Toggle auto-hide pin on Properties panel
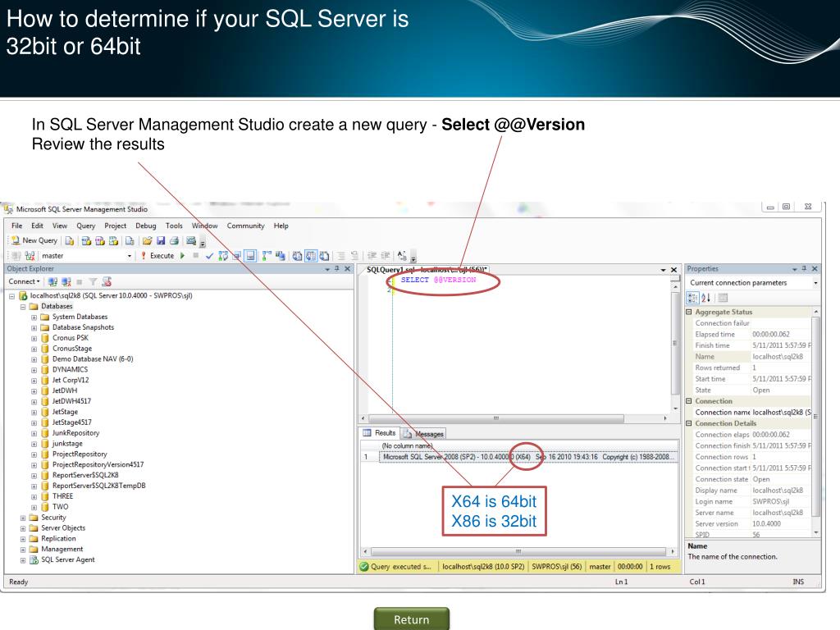 (804, 269)
